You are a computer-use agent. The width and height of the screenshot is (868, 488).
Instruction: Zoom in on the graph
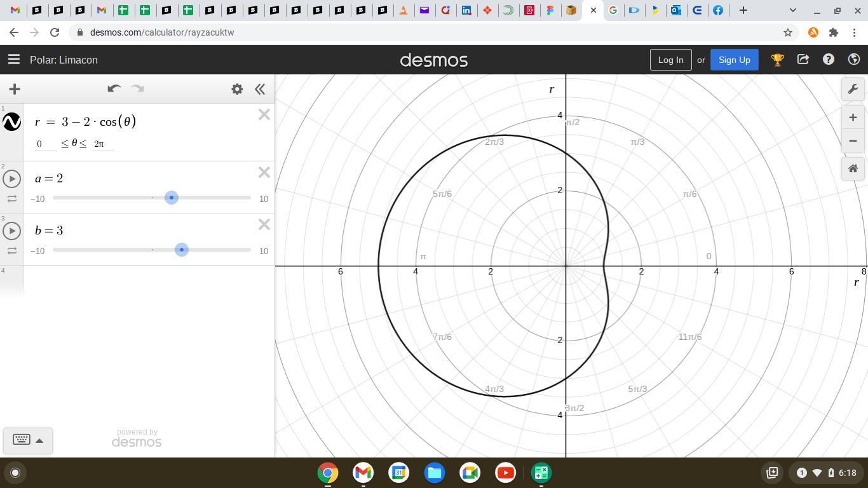pyautogui.click(x=853, y=118)
